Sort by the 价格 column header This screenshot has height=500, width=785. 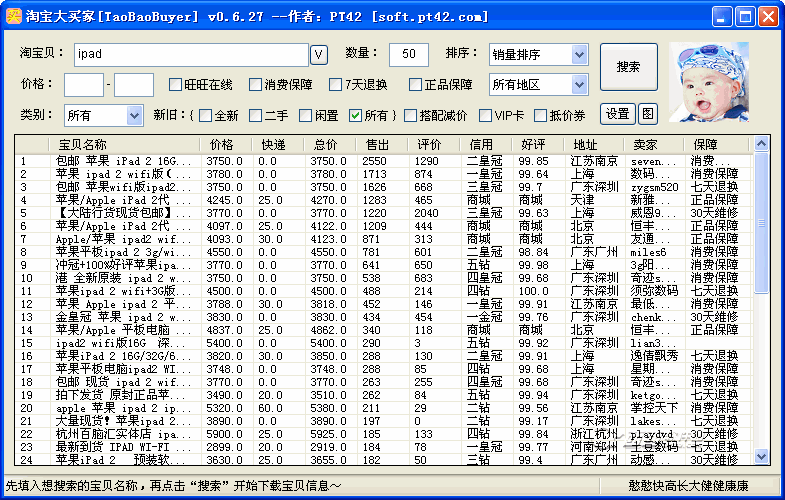pos(225,145)
